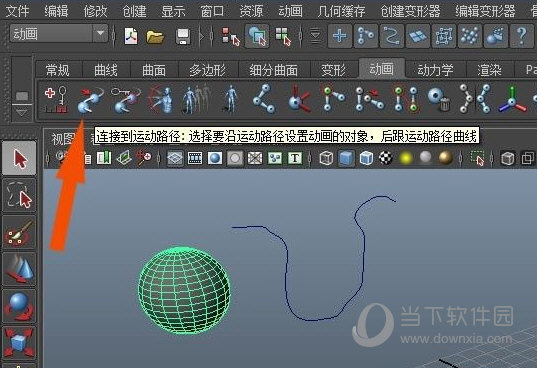
Task: Toggle the gate mask grey circle icon
Action: tap(235, 158)
